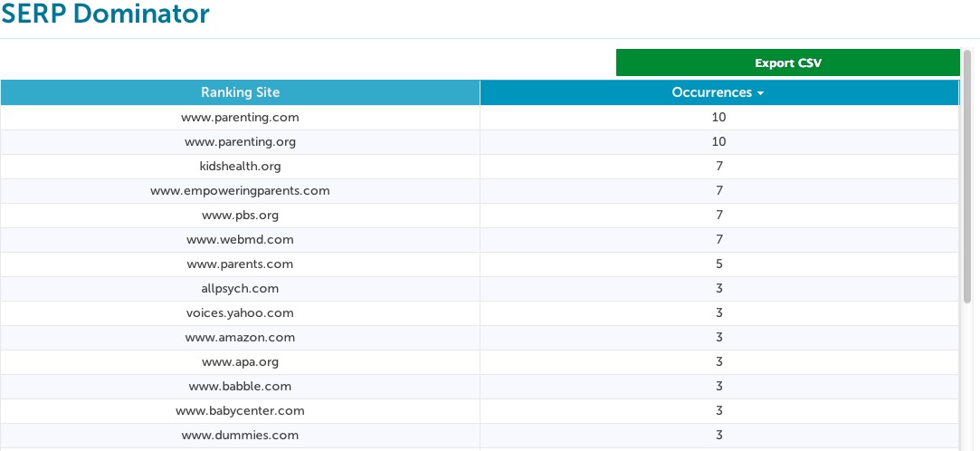Image resolution: width=980 pixels, height=451 pixels.
Task: Click the SERP Dominator page title
Action: pos(105,14)
